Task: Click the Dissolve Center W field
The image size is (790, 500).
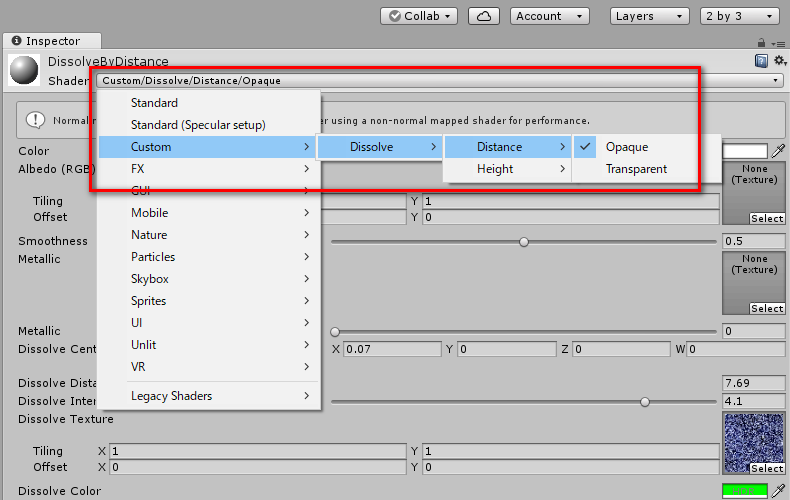Action: 736,349
